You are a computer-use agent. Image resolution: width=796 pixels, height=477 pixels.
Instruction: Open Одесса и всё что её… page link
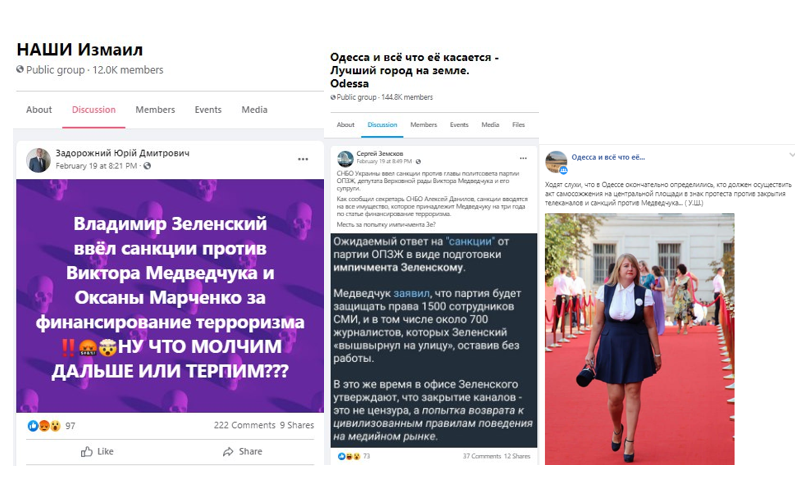(x=608, y=157)
